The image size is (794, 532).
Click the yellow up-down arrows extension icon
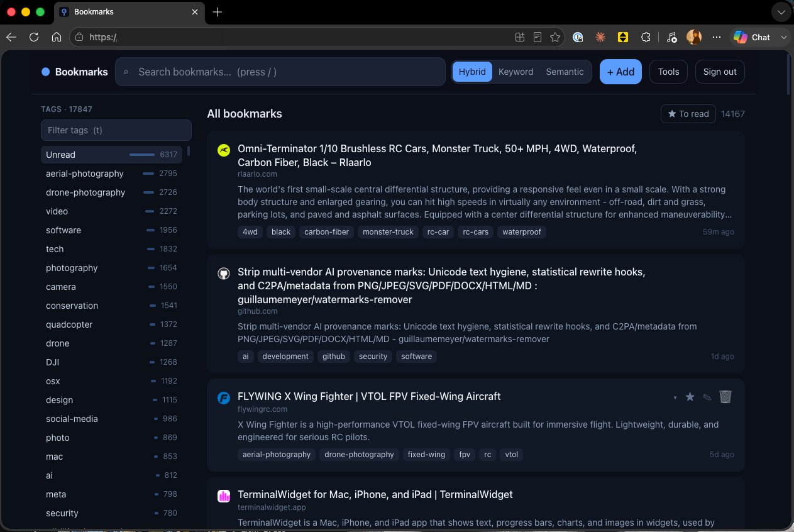click(623, 37)
